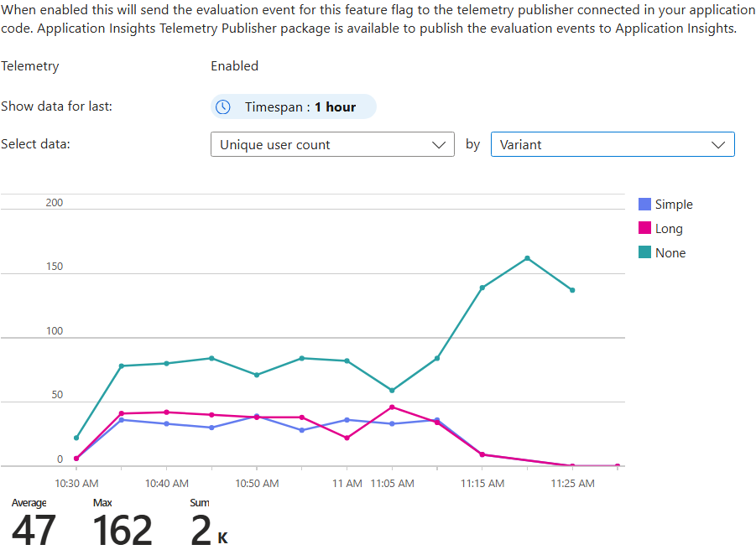Open the Unique user count dropdown
This screenshot has width=756, height=555.
[x=332, y=143]
